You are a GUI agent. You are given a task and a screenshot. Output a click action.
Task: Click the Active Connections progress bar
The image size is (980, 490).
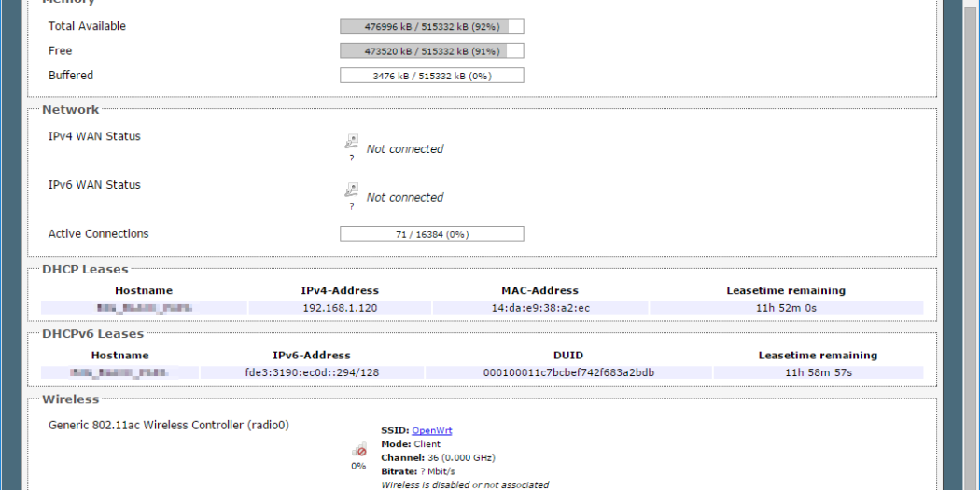(431, 234)
